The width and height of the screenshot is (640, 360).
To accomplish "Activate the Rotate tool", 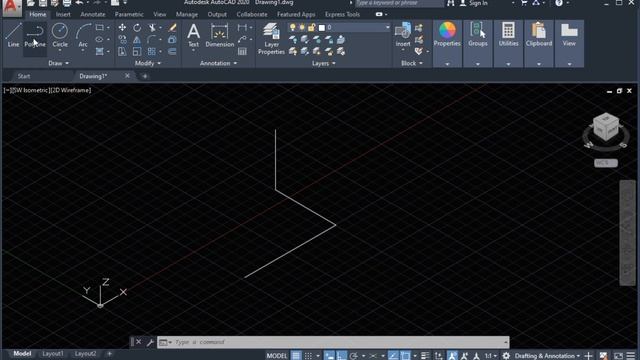I will [x=137, y=28].
